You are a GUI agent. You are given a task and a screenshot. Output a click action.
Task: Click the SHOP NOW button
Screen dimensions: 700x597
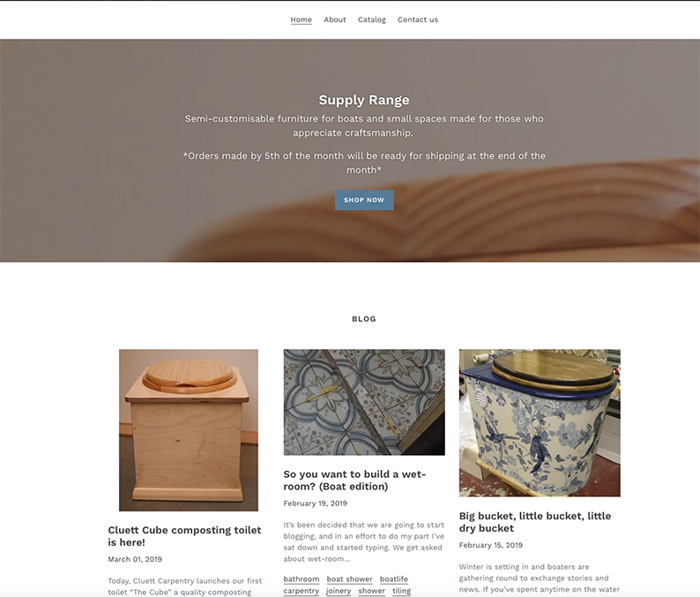point(364,200)
